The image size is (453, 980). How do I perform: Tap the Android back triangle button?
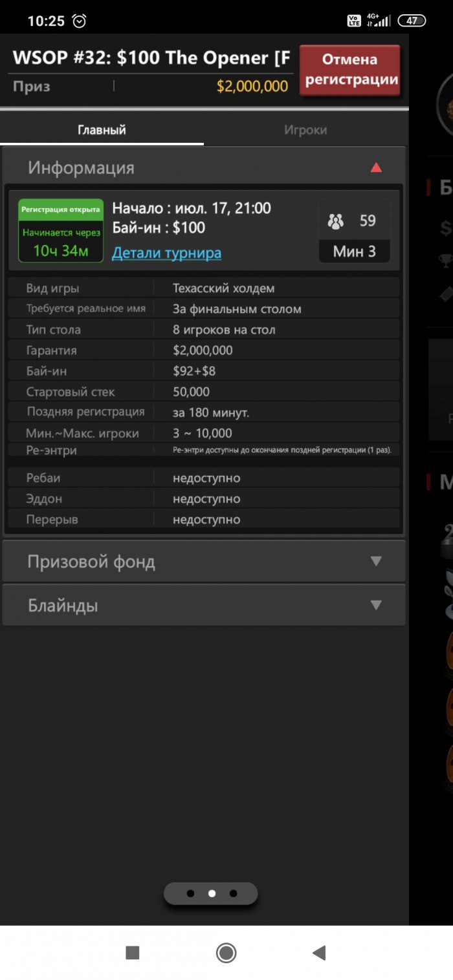click(x=318, y=952)
